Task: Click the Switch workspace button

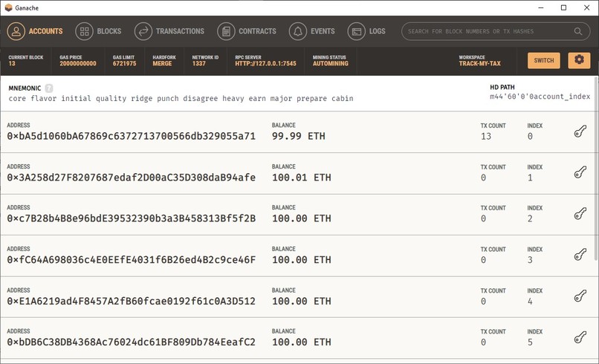Action: 544,60
